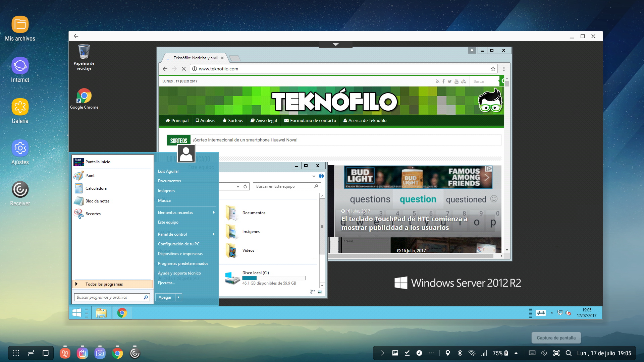This screenshot has height=362, width=644.
Task: Click Chrome icon in Windows taskbar
Action: click(x=122, y=313)
